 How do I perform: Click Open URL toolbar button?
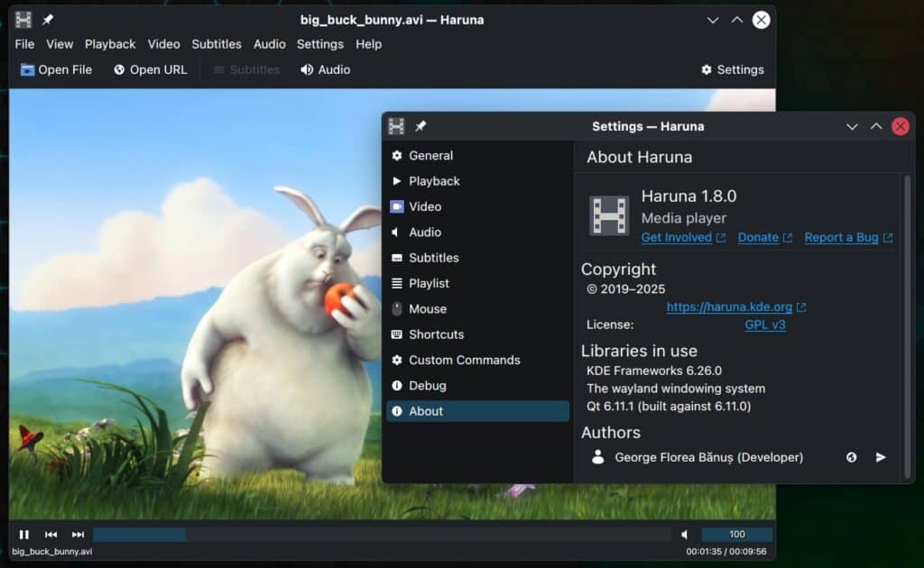tap(151, 69)
